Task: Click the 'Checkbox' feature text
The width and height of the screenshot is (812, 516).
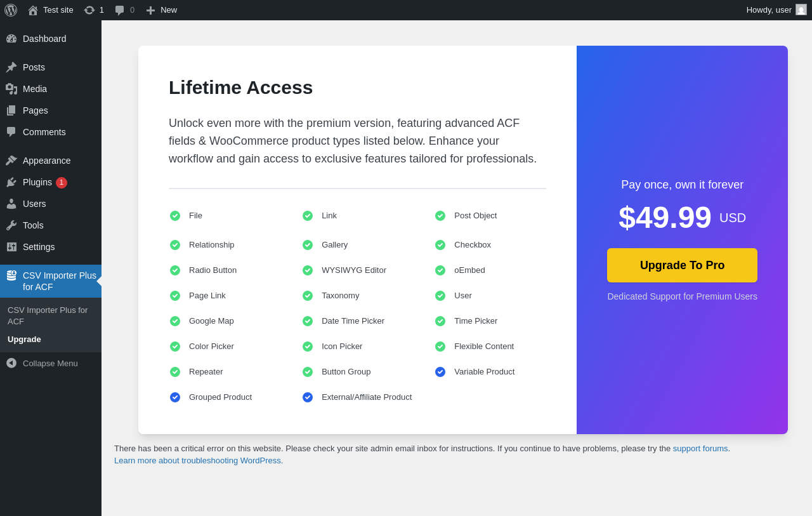Action: (x=473, y=245)
